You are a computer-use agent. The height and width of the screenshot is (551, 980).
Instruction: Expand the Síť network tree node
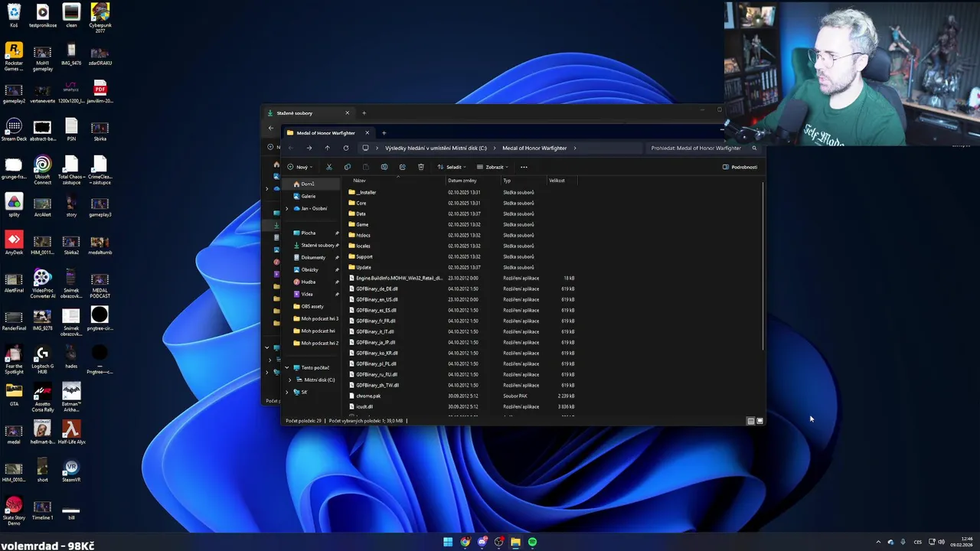(x=287, y=392)
